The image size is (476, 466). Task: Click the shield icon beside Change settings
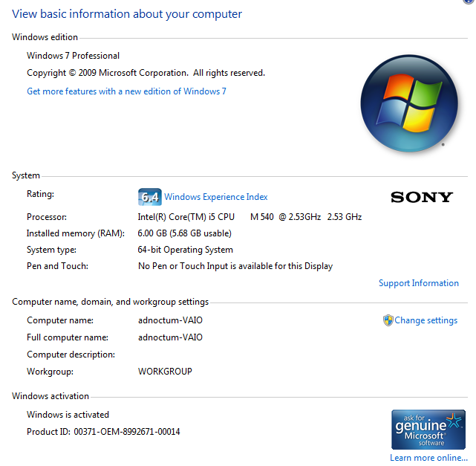coord(388,320)
